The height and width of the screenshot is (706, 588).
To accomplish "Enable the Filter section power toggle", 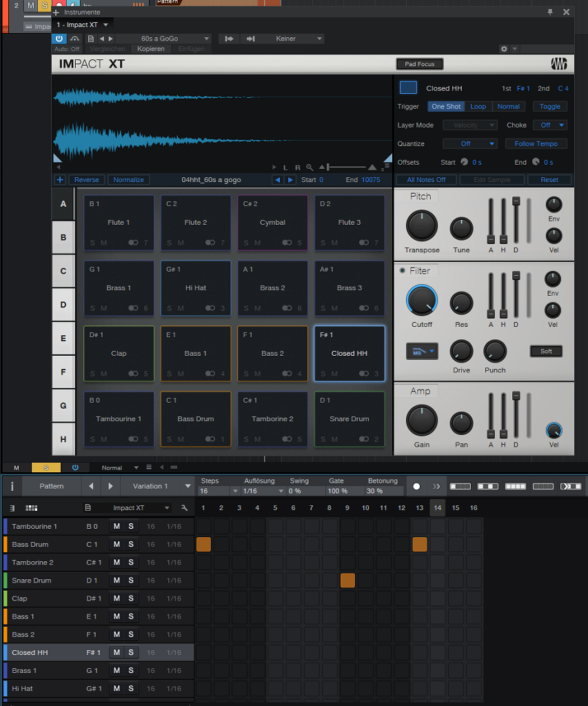I will tap(402, 270).
